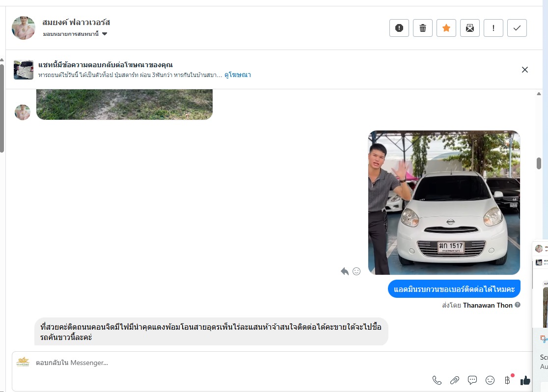Viewport: 548px width, 392px height.
Task: Select the gray incoming message about land
Action: 211,332
